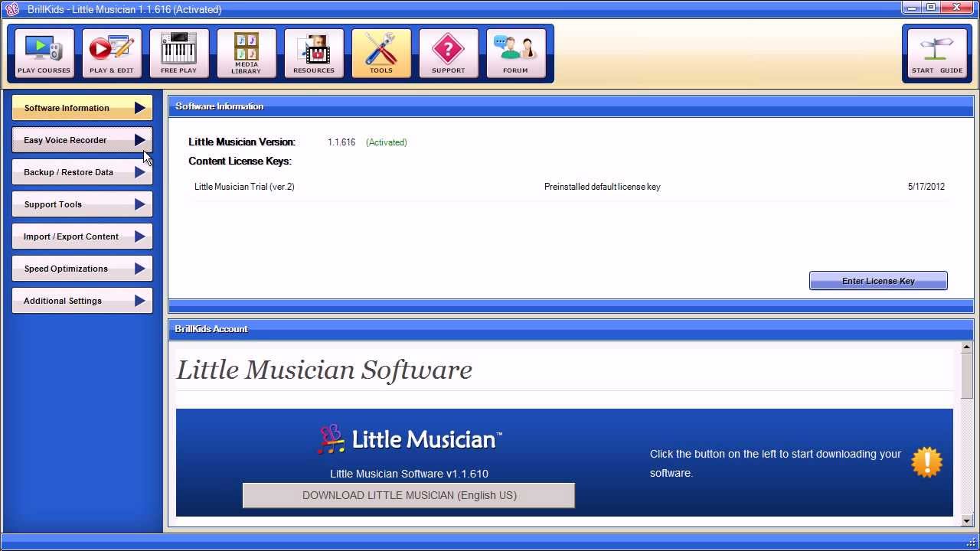This screenshot has width=980, height=551.
Task: Click the green (Activated) status text
Action: [387, 142]
